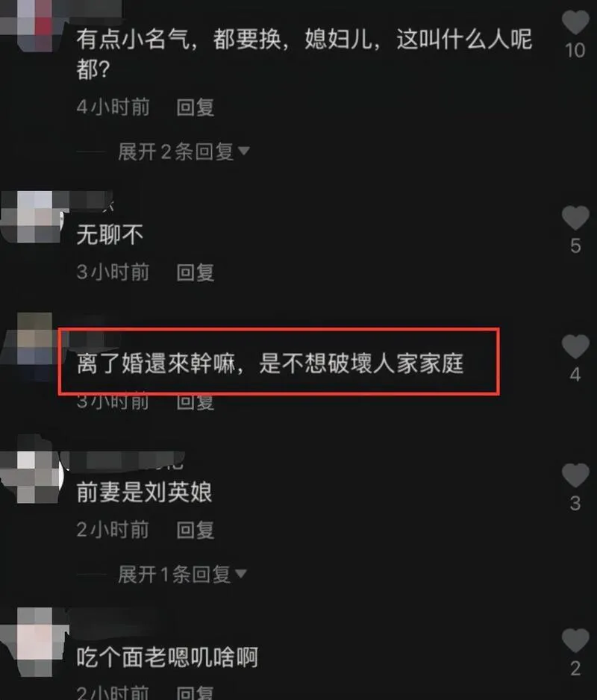Expand 2 replies under first comment

click(175, 151)
